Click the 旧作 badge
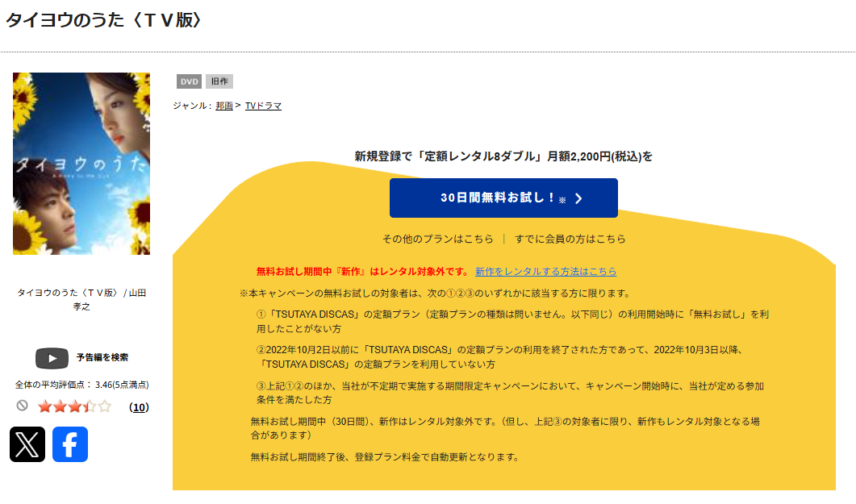Screen dimensions: 856x504 point(219,81)
